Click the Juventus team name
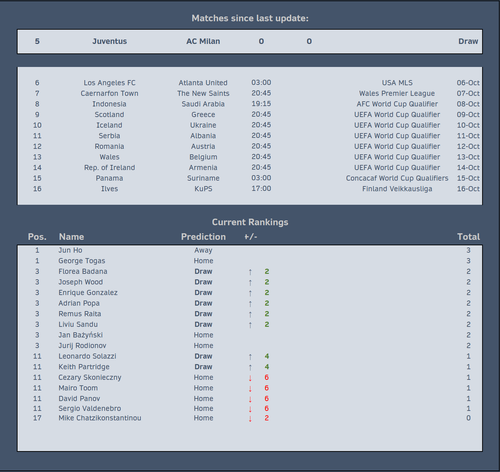The width and height of the screenshot is (500, 472). (x=109, y=41)
